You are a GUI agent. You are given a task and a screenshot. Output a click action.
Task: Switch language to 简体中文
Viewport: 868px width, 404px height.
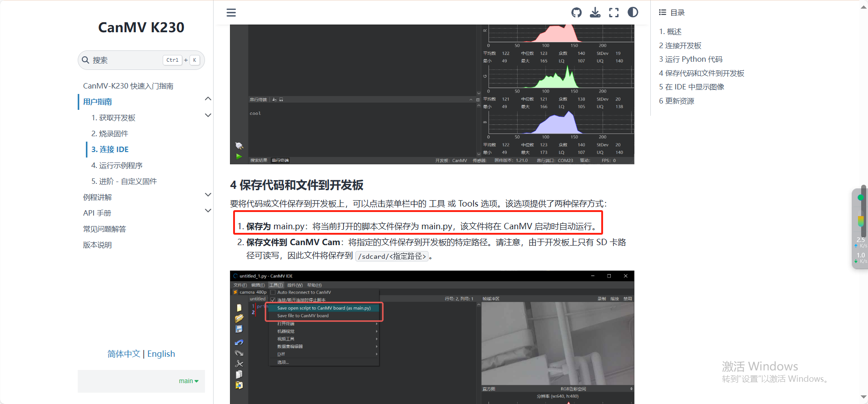click(x=124, y=354)
